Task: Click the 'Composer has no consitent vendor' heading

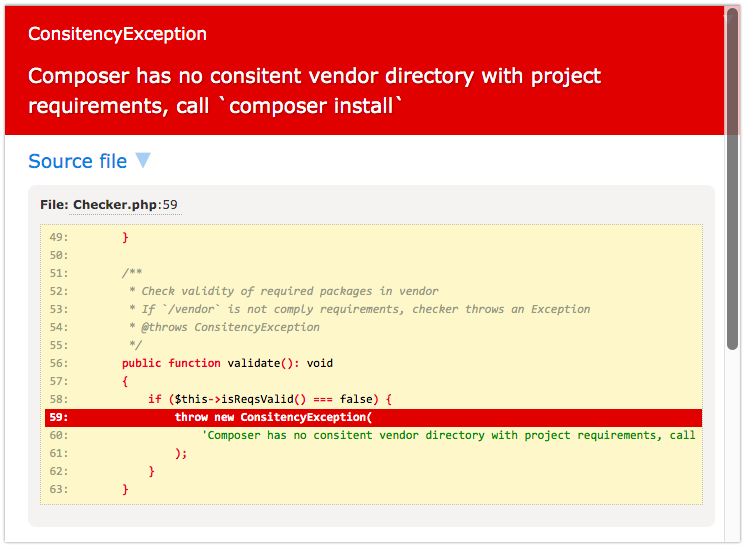Action: [x=315, y=90]
